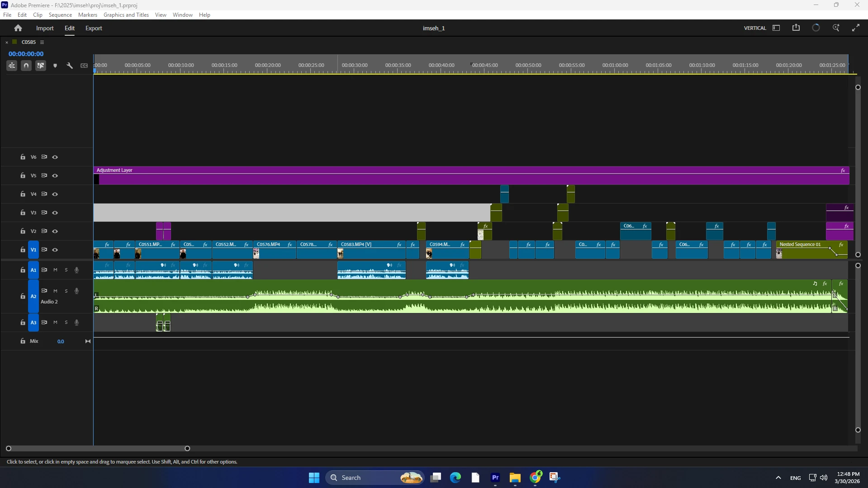Open the workspaces panel icon
The image size is (868, 488).
776,28
